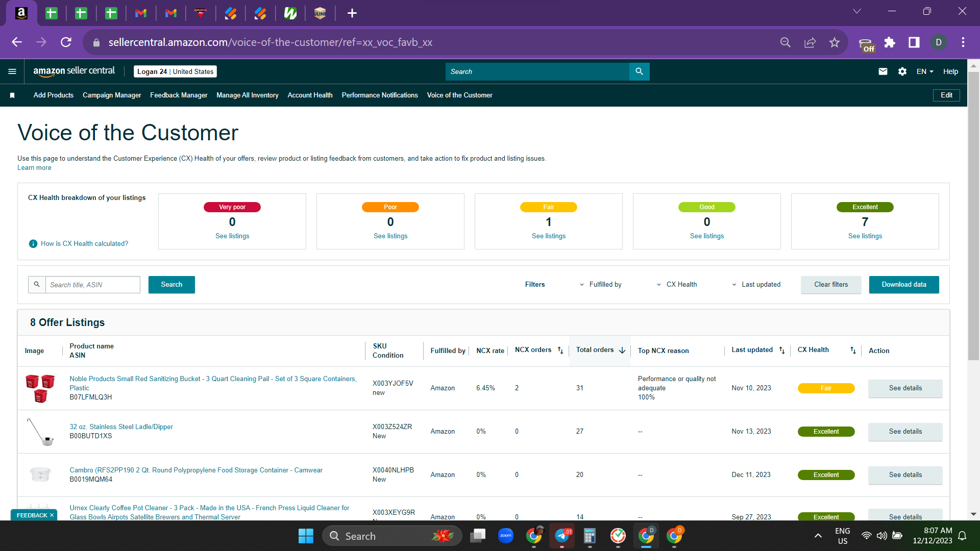The height and width of the screenshot is (551, 980).
Task: Open the hamburger navigation menu
Action: [x=12, y=71]
